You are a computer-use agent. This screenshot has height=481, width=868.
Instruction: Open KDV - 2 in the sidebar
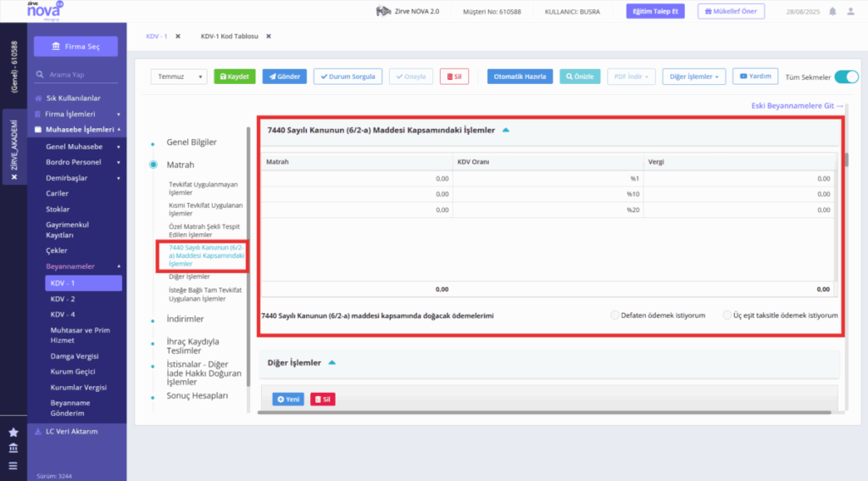[63, 299]
